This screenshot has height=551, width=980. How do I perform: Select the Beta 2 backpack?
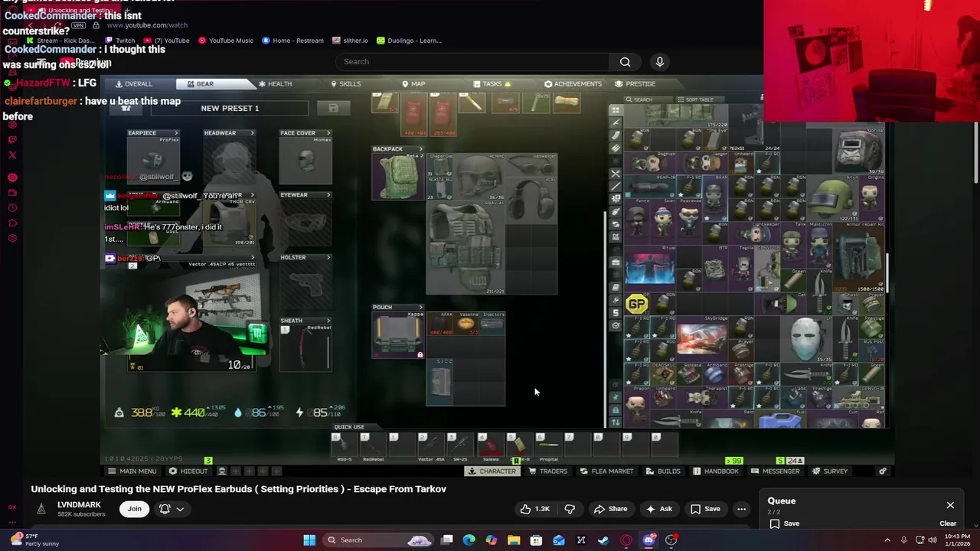coord(398,177)
